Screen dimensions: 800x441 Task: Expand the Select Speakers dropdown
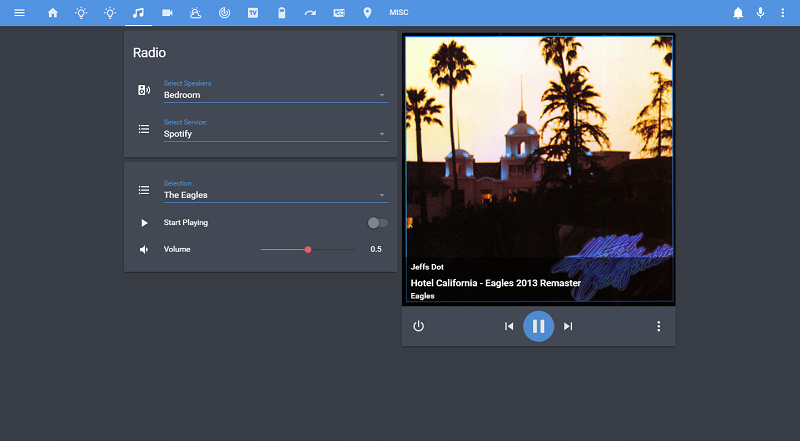point(274,95)
